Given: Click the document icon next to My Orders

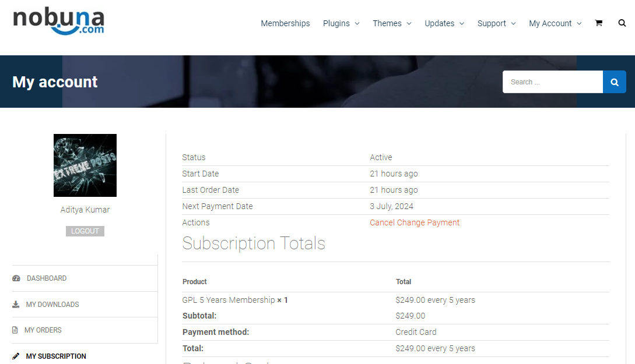Looking at the screenshot, I should pos(14,330).
